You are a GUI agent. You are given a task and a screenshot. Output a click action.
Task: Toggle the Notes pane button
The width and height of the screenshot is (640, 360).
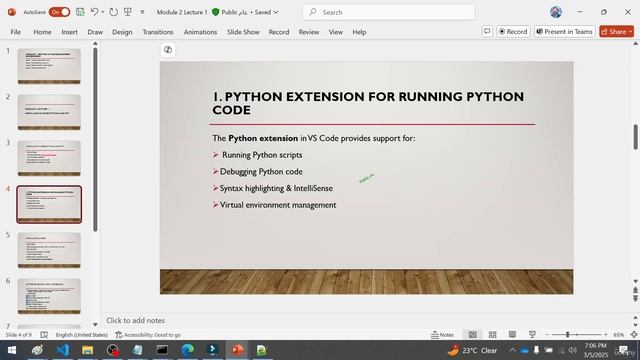(442, 335)
